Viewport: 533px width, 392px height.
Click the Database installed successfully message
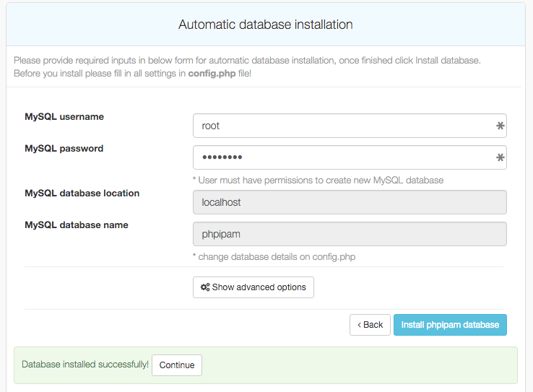tap(85, 365)
